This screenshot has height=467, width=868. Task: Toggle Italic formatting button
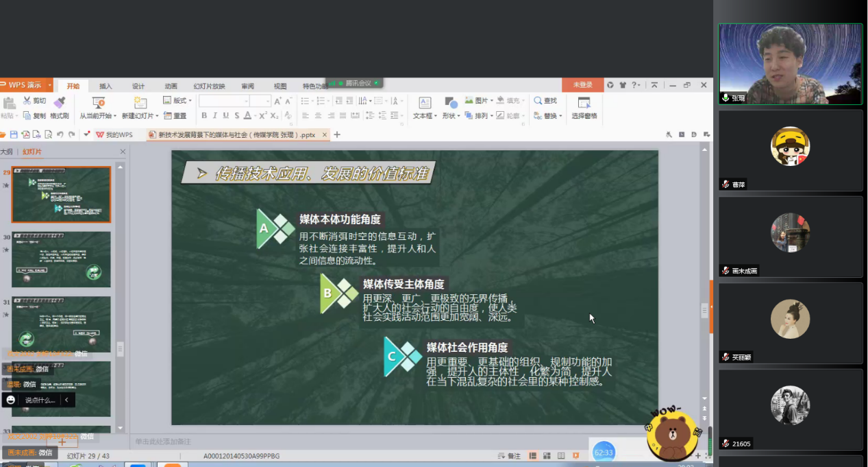point(214,116)
